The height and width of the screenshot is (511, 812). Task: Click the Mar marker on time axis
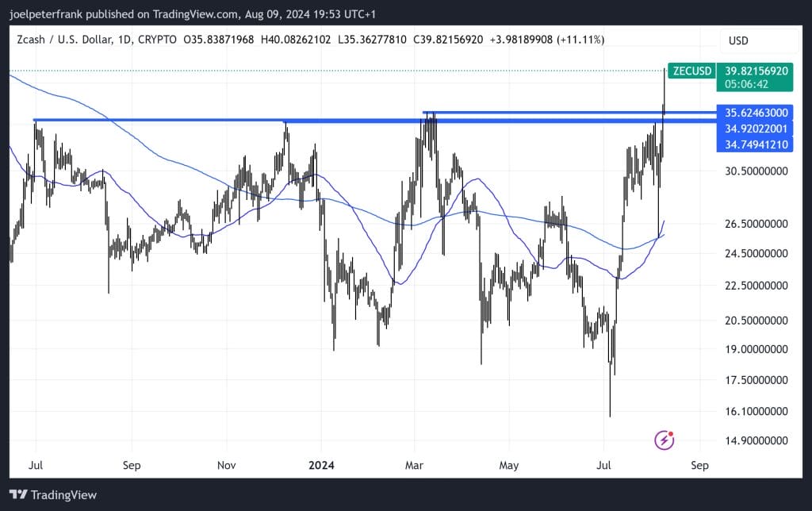click(414, 465)
